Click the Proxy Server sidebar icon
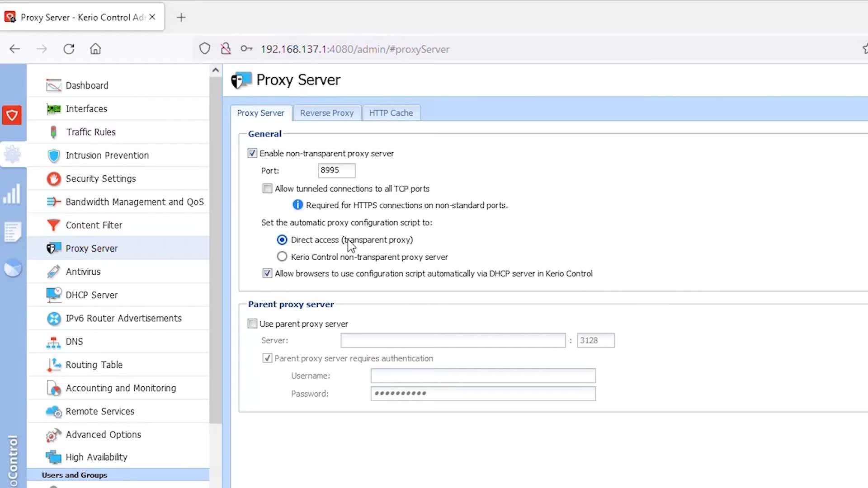This screenshot has width=868, height=488. pyautogui.click(x=54, y=248)
